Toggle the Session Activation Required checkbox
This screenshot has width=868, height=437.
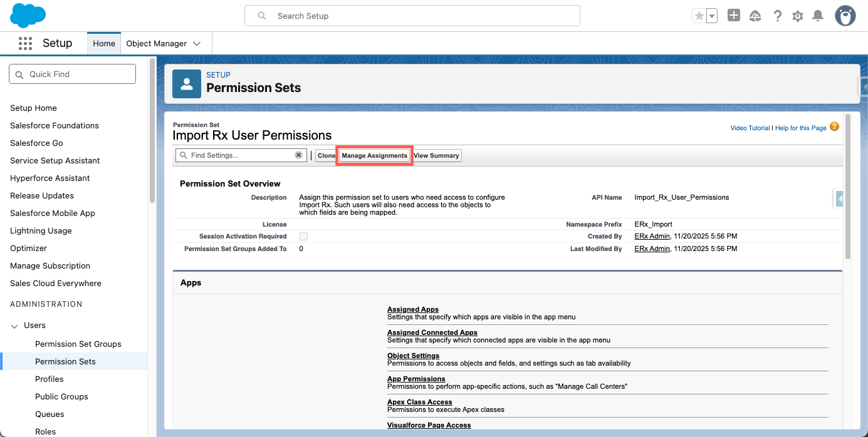(x=303, y=237)
